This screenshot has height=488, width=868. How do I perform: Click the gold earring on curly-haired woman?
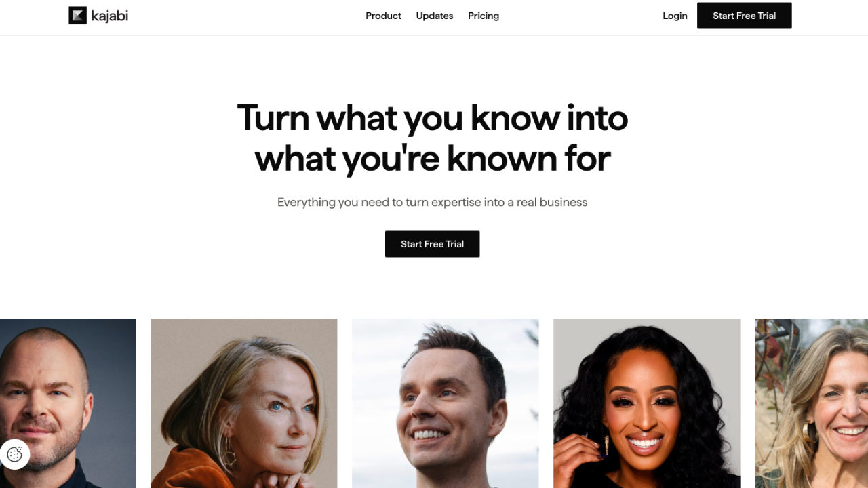point(606,445)
